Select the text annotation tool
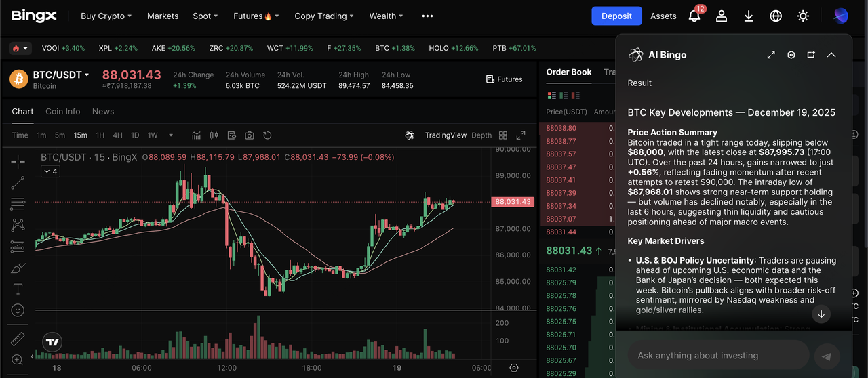This screenshot has width=868, height=378. (18, 289)
